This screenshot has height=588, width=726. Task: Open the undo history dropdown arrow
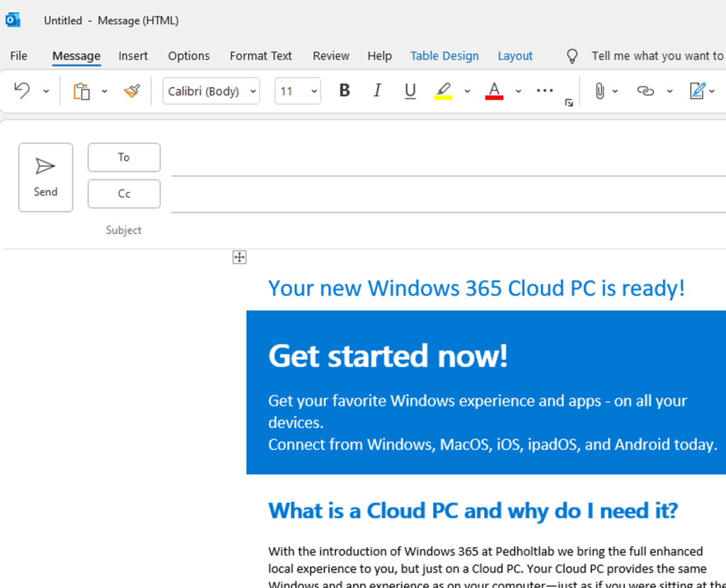[x=46, y=91]
